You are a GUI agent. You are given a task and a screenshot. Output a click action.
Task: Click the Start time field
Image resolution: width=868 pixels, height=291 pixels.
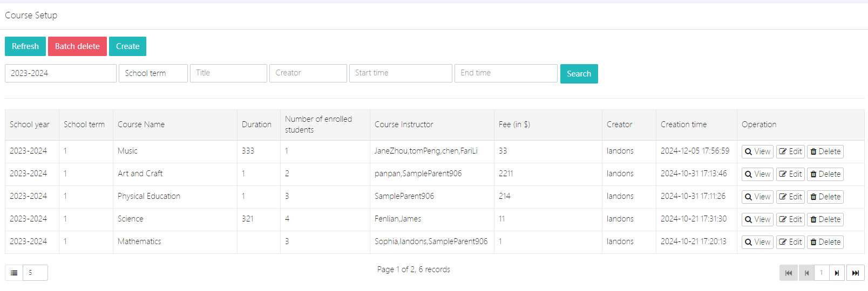point(400,73)
